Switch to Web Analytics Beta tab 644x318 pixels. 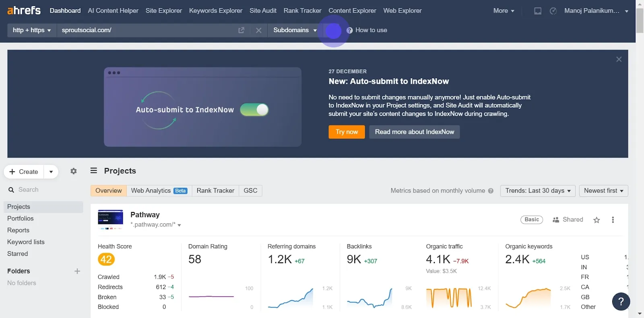click(159, 191)
